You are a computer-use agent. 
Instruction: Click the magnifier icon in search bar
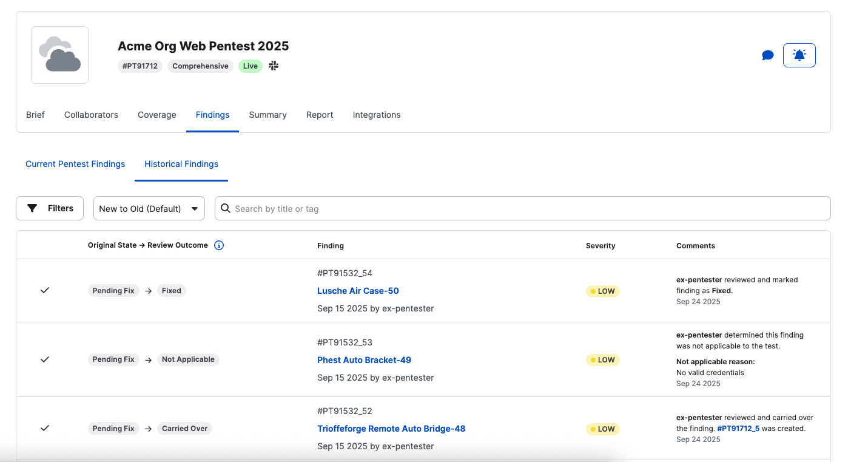225,208
